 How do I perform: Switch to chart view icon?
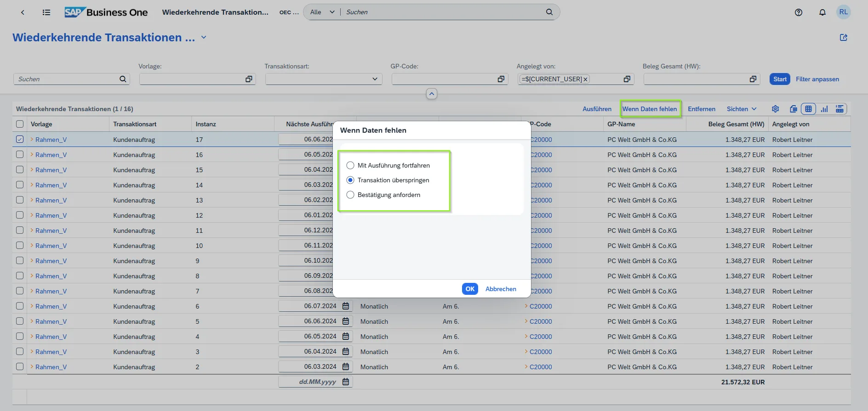[824, 109]
